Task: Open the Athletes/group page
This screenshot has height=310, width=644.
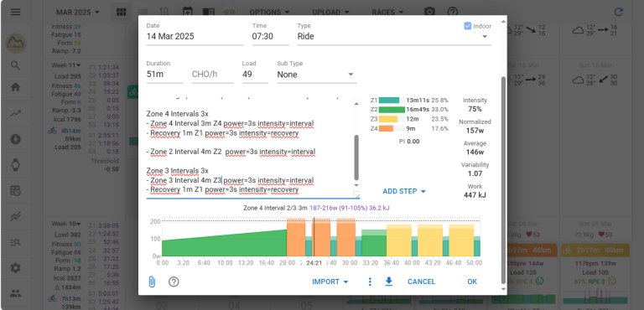Action: 15,293
